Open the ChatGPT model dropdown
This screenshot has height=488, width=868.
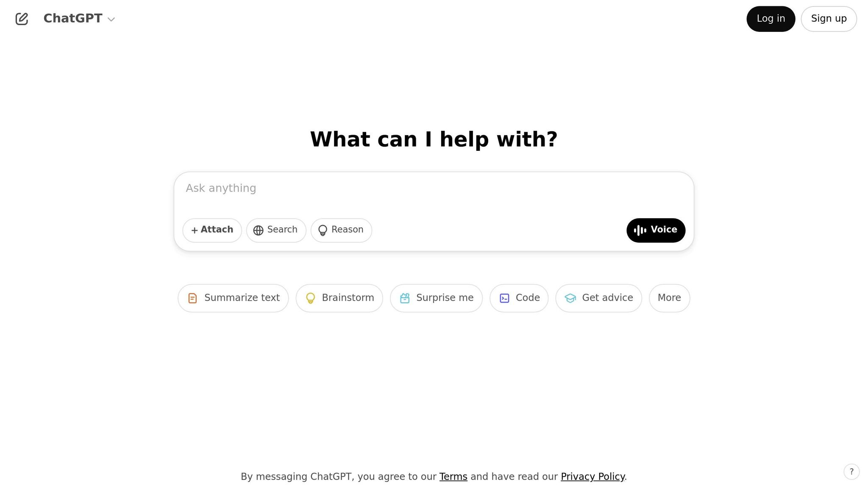click(79, 19)
